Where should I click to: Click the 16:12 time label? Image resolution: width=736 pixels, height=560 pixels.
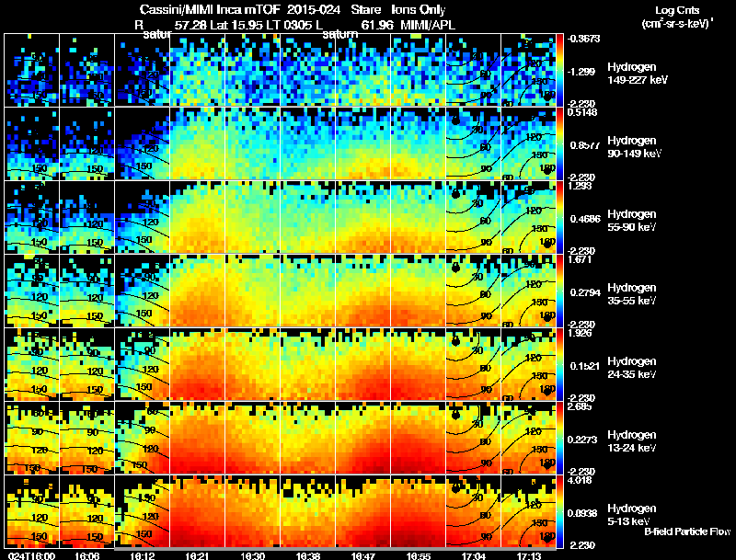pos(143,555)
